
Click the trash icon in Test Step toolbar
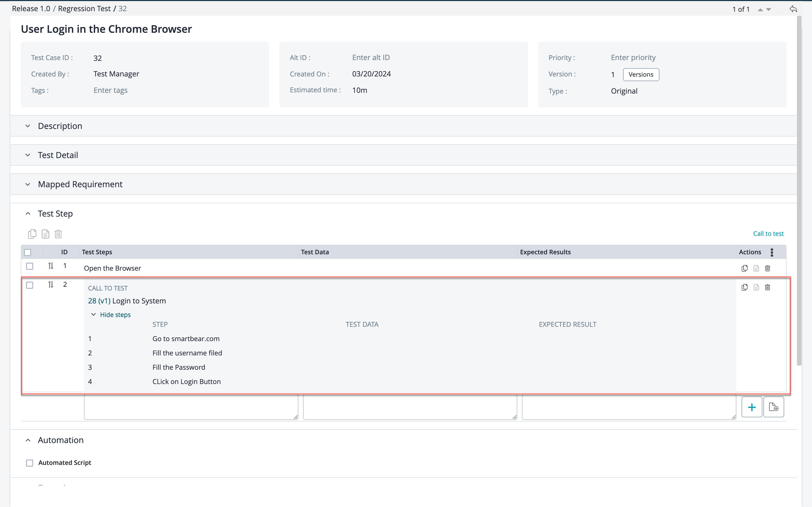[58, 234]
